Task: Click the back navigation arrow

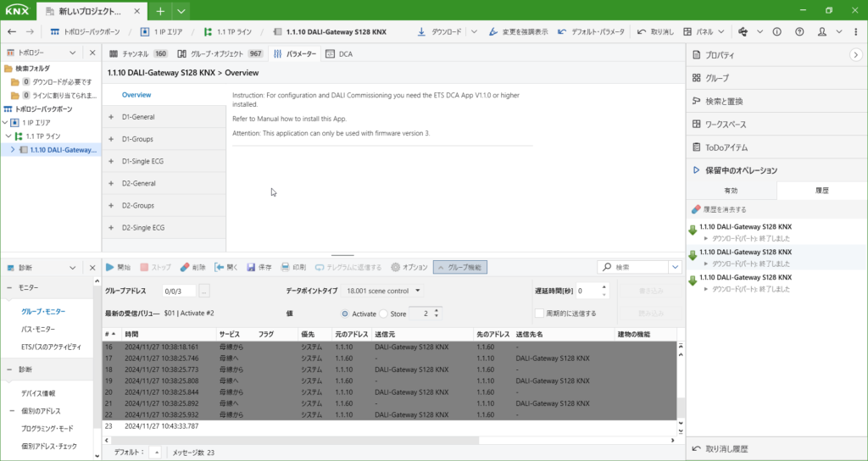Action: [12, 32]
